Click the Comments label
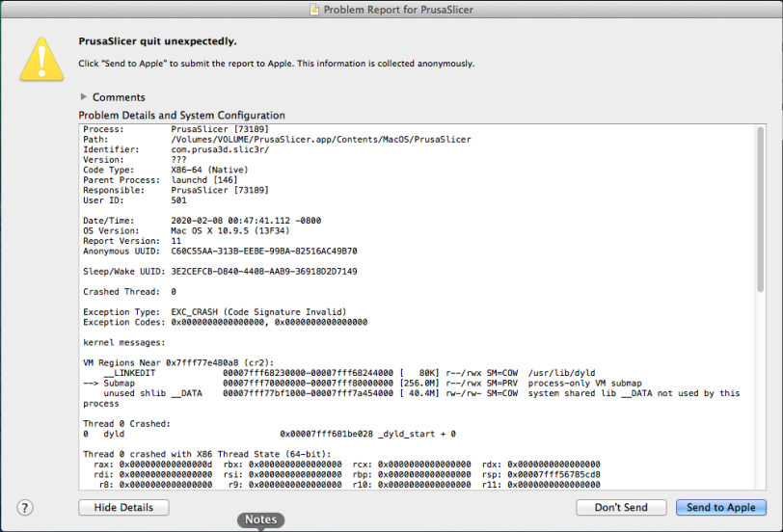This screenshot has width=783, height=532. [119, 97]
